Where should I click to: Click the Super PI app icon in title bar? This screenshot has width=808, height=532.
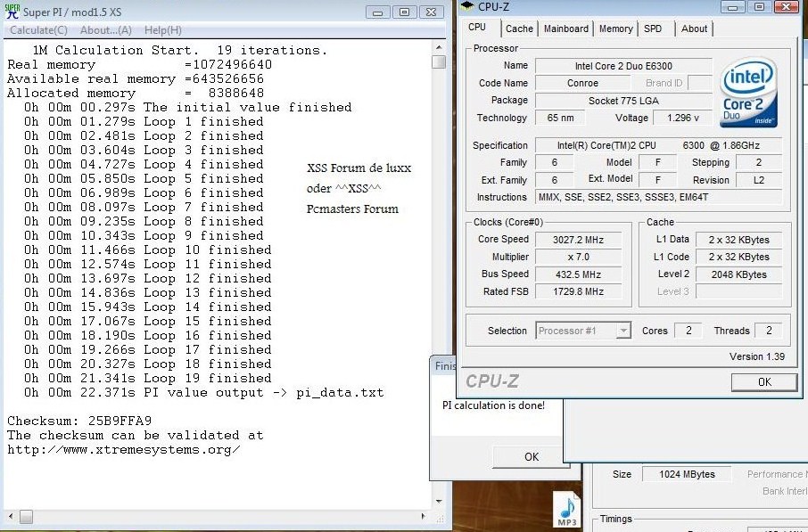pos(12,12)
